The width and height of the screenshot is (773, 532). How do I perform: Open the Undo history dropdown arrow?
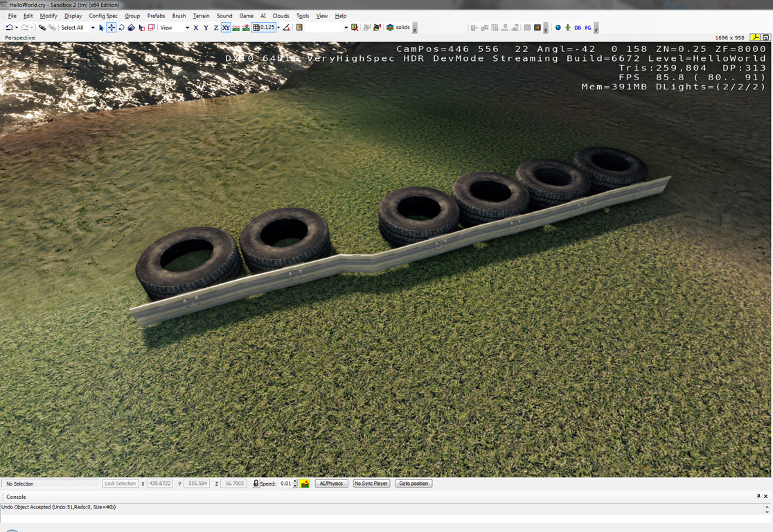[16, 28]
